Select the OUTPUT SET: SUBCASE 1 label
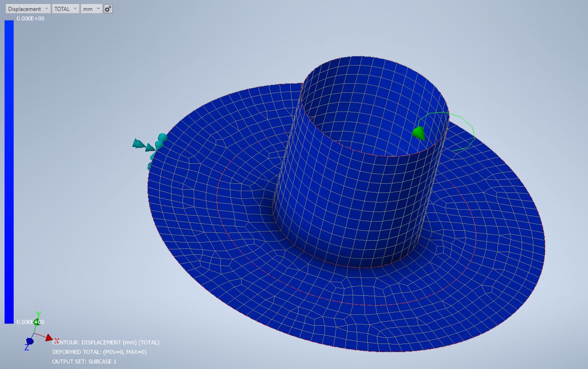Screen dimensions: 588x369 pyautogui.click(x=85, y=362)
